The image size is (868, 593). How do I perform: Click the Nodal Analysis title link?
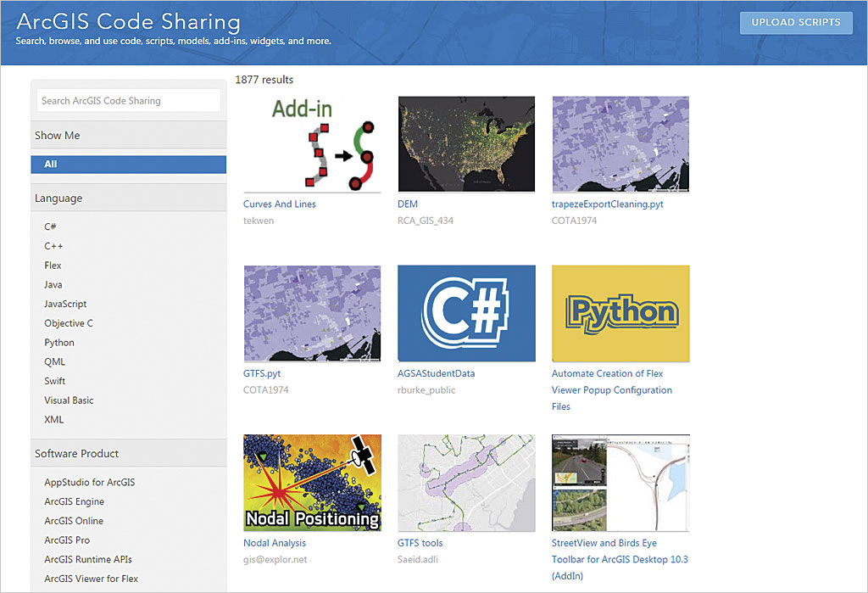click(275, 543)
